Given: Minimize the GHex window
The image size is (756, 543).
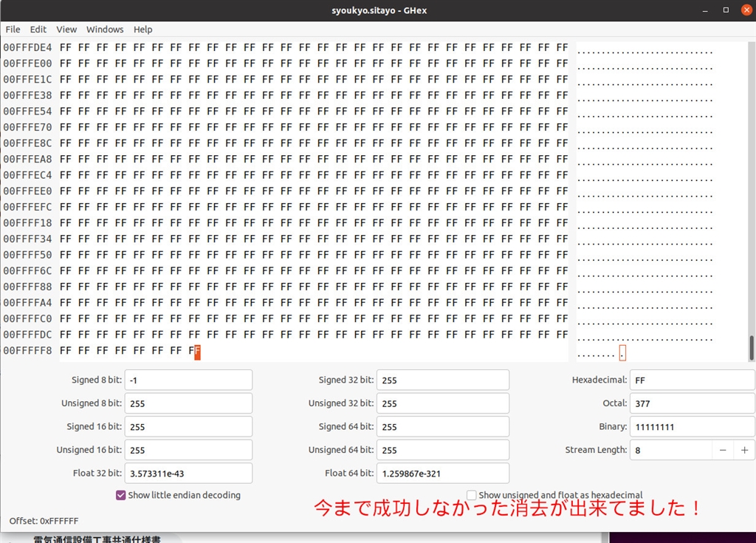Looking at the screenshot, I should click(x=705, y=10).
